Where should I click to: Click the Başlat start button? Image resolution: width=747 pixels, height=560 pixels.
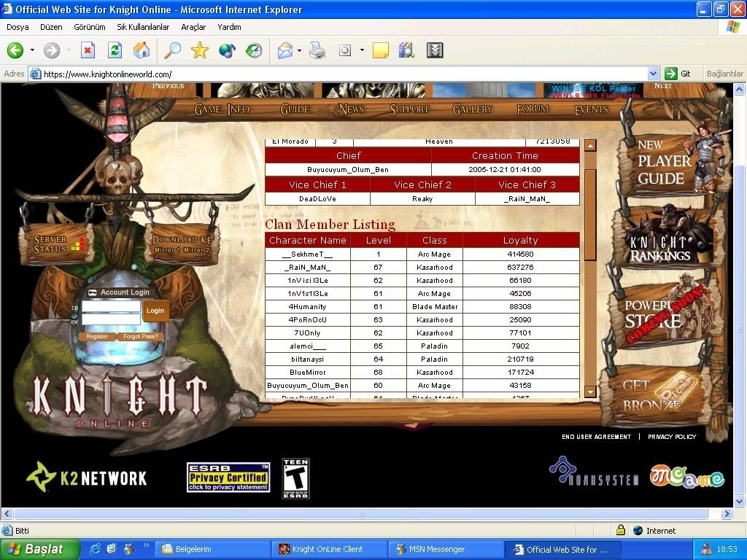(x=39, y=549)
